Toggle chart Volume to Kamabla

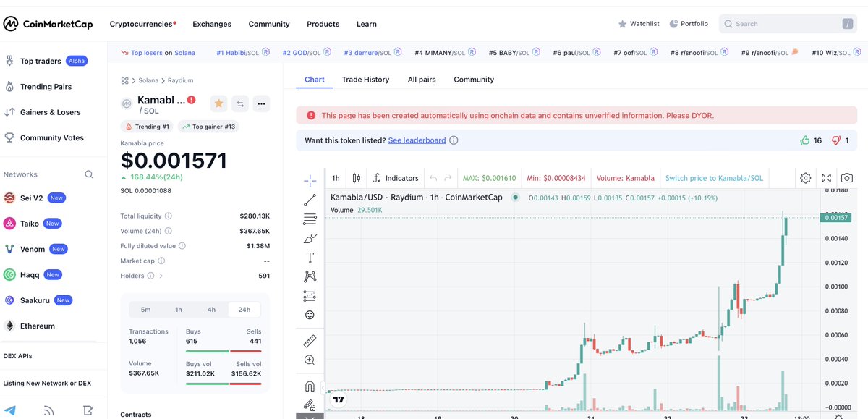point(625,178)
